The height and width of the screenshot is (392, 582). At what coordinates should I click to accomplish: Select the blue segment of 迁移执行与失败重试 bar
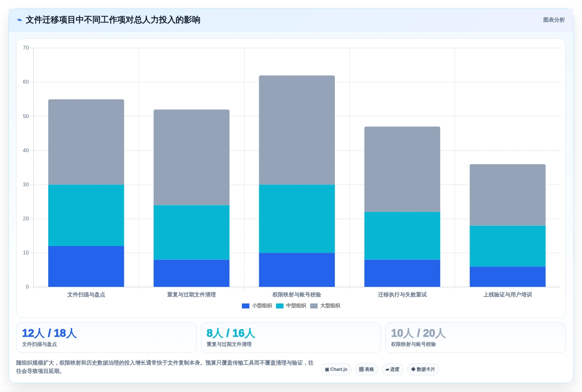tap(402, 273)
